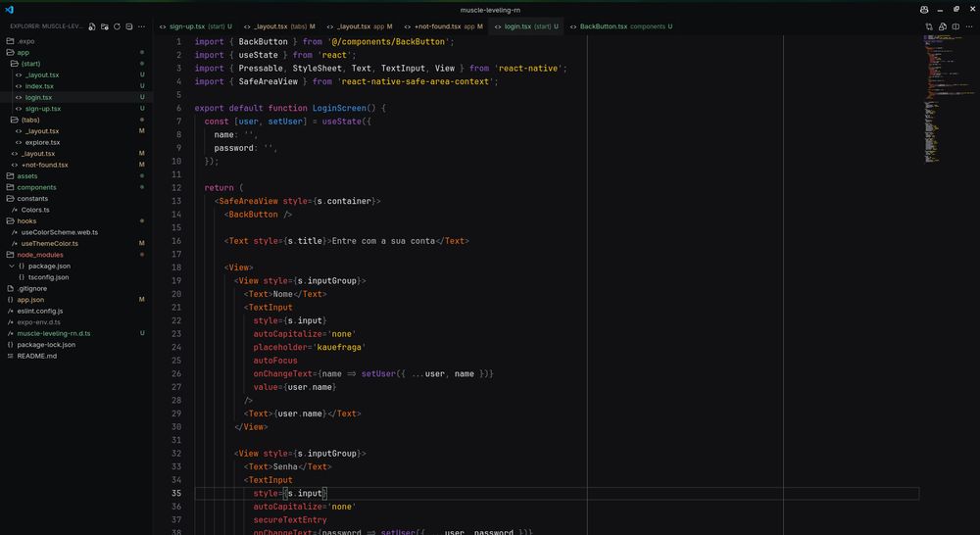Image resolution: width=980 pixels, height=535 pixels.
Task: Open tsconfig.json in Explorer
Action: 49,277
